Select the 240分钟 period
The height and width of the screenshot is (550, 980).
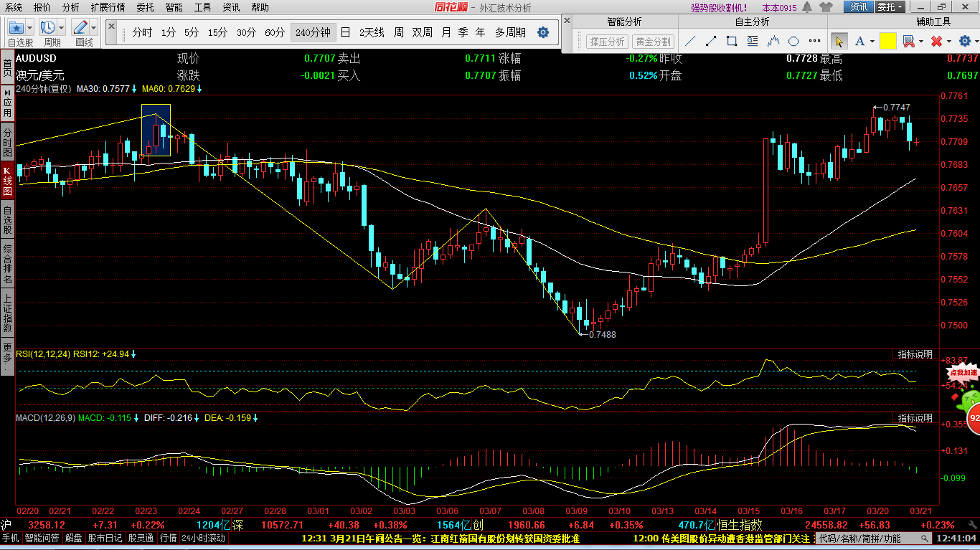[313, 32]
